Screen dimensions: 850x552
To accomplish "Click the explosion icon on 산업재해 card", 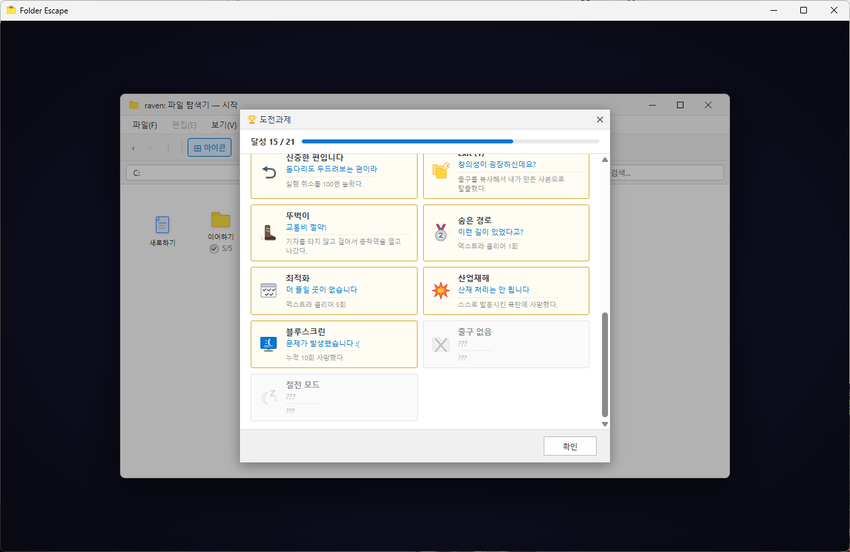I will click(441, 290).
